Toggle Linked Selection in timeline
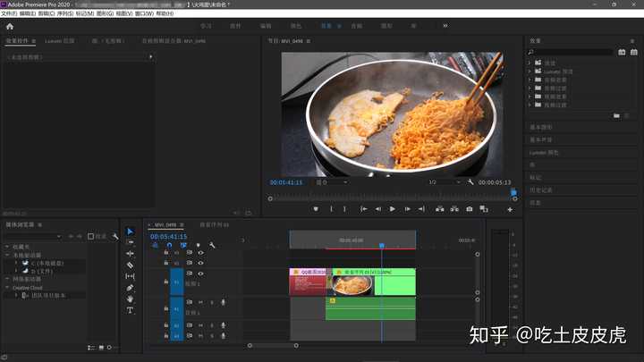Screen dimensions: 644x362 (183, 245)
